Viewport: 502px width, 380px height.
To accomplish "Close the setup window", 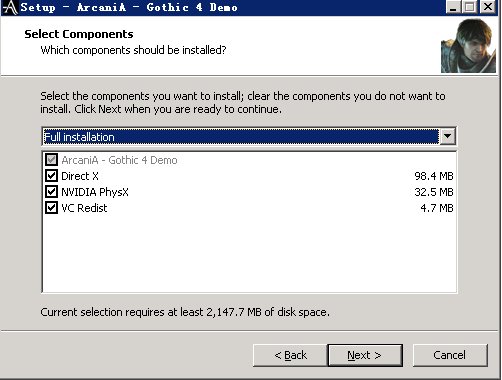I will (488, 7).
